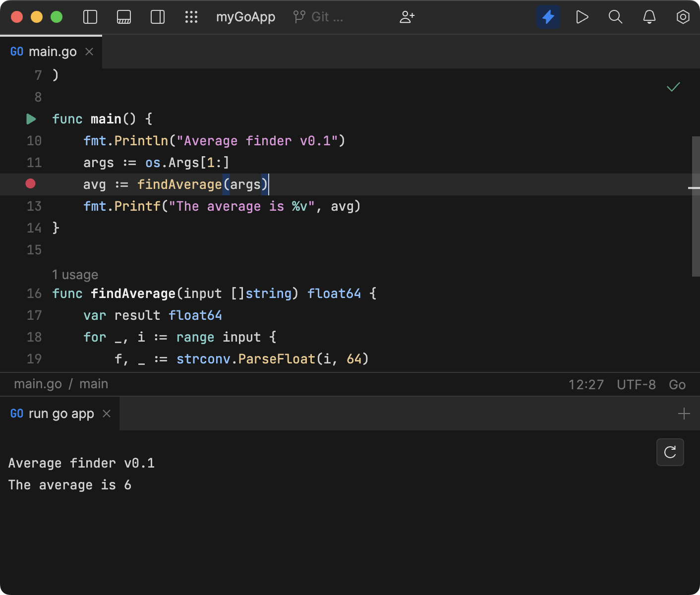700x595 pixels.
Task: Add a new run tab with the plus button
Action: (684, 413)
